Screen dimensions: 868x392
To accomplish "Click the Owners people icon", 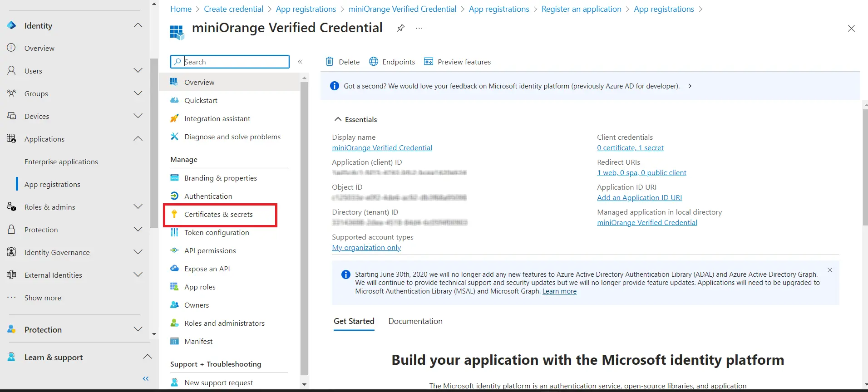I will coord(174,305).
